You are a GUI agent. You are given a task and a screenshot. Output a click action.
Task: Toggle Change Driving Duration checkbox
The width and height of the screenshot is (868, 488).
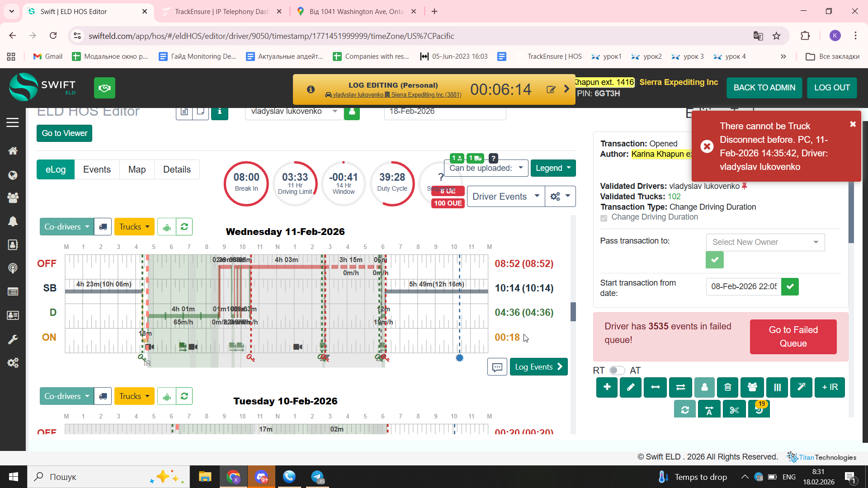(x=604, y=218)
